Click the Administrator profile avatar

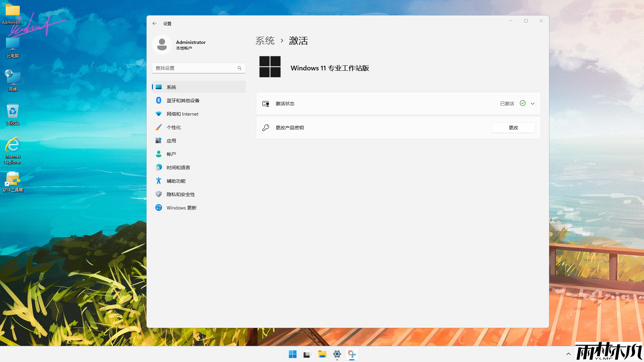point(162,44)
